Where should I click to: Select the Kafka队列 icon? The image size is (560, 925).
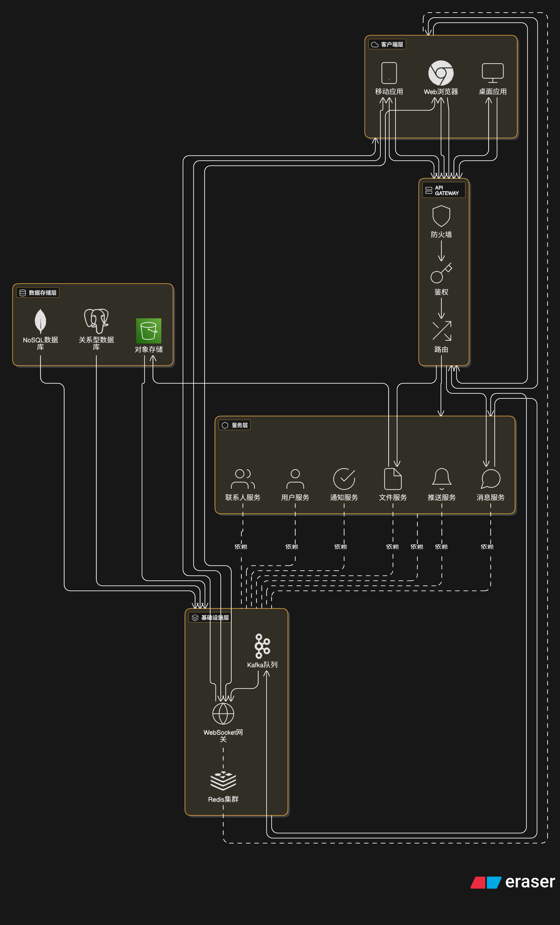(262, 646)
